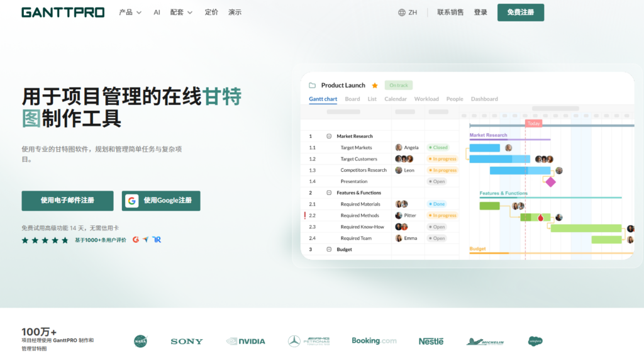The image size is (644, 358).
Task: Collapse the Features & Functions group
Action: click(x=329, y=193)
